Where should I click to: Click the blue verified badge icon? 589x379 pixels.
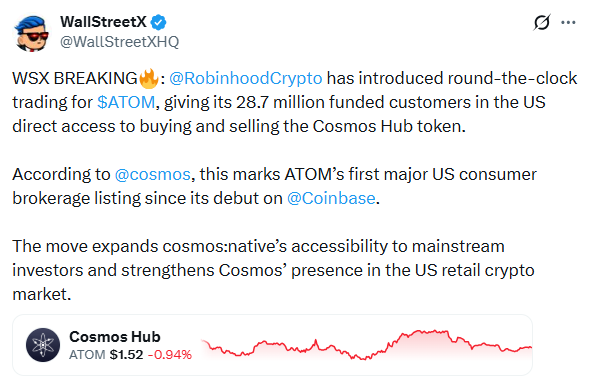159,22
